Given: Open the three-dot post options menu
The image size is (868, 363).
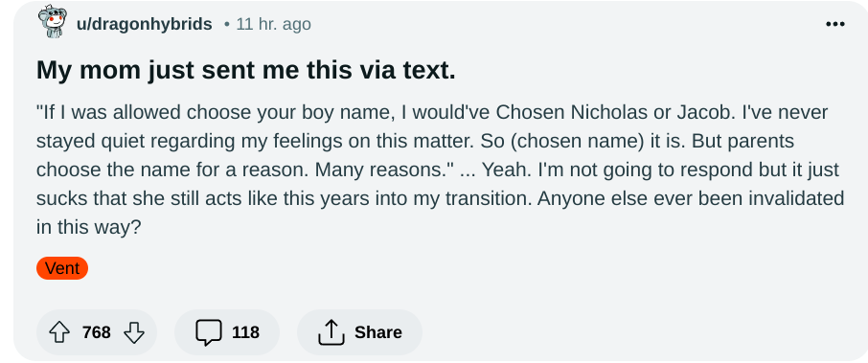Looking at the screenshot, I should click(834, 24).
